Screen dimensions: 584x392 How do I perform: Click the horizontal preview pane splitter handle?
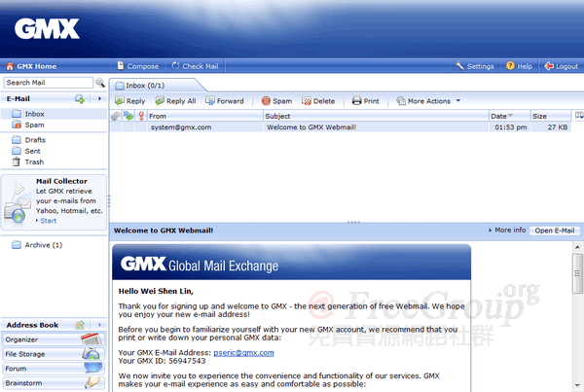(x=353, y=223)
